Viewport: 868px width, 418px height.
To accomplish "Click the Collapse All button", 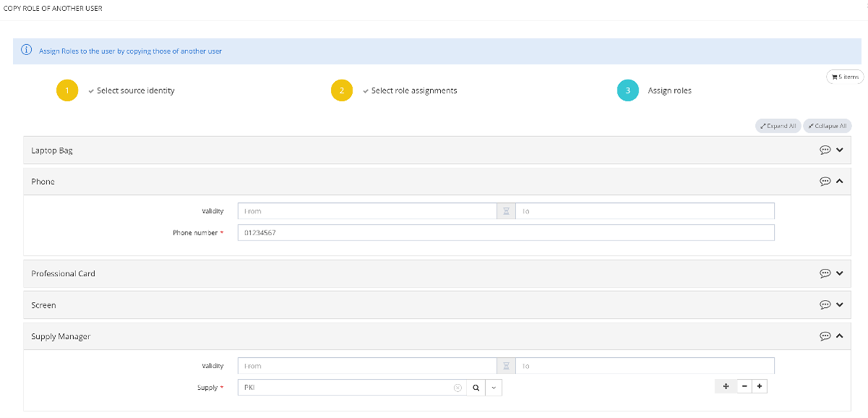I will pyautogui.click(x=827, y=126).
